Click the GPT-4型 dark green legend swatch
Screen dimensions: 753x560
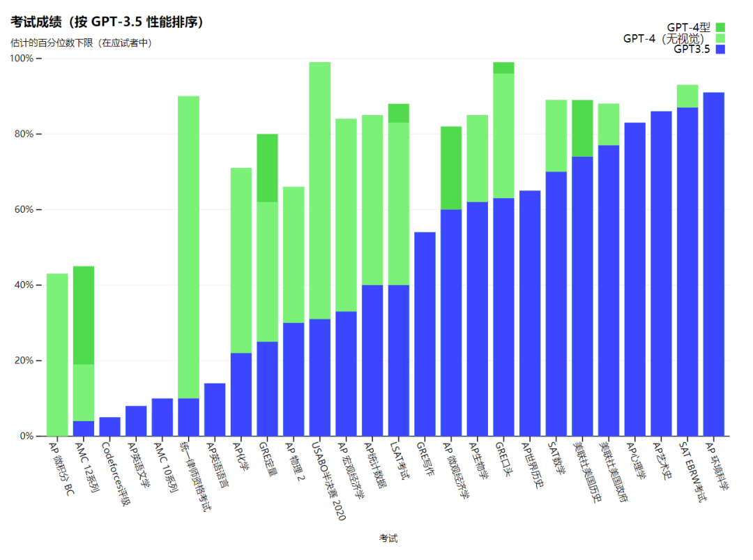(720, 27)
